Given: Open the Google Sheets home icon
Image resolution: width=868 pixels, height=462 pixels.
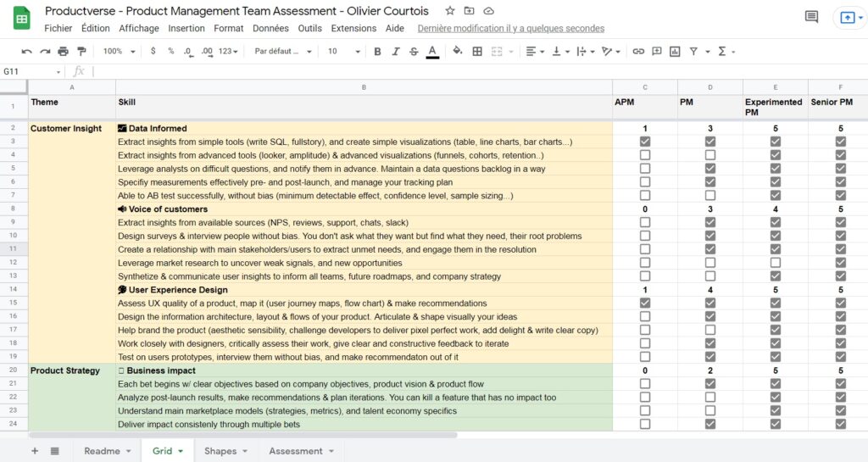Looking at the screenshot, I should coord(21,19).
